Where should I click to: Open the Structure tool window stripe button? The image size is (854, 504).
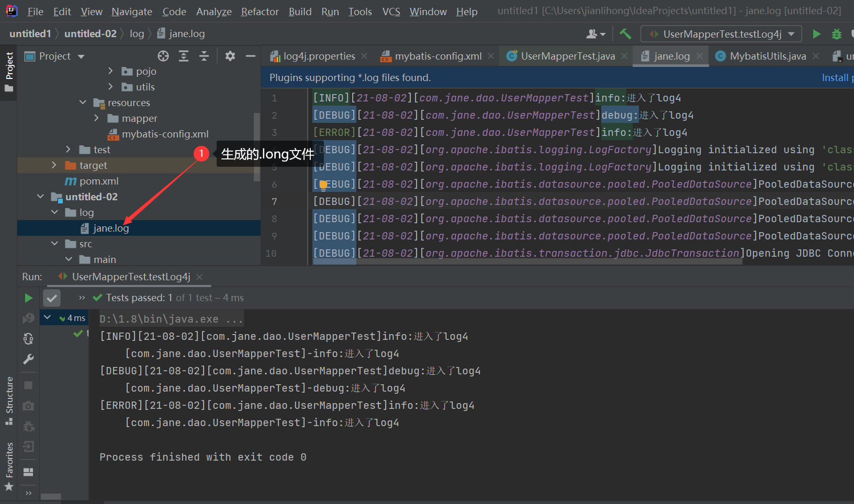9,400
